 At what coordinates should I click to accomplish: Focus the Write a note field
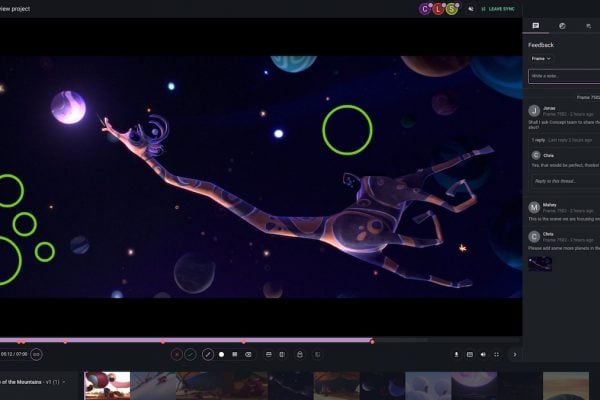564,76
